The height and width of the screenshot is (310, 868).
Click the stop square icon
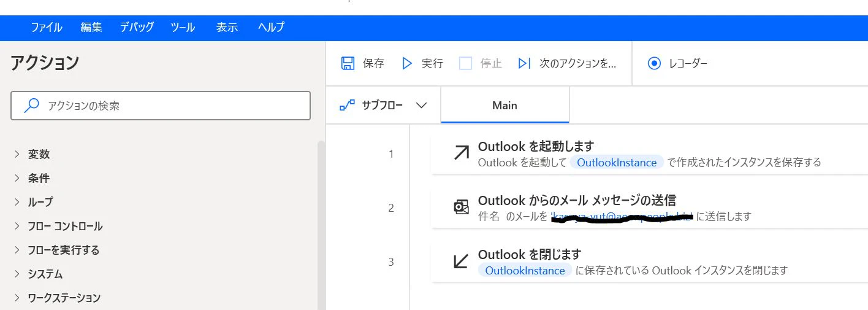click(466, 63)
